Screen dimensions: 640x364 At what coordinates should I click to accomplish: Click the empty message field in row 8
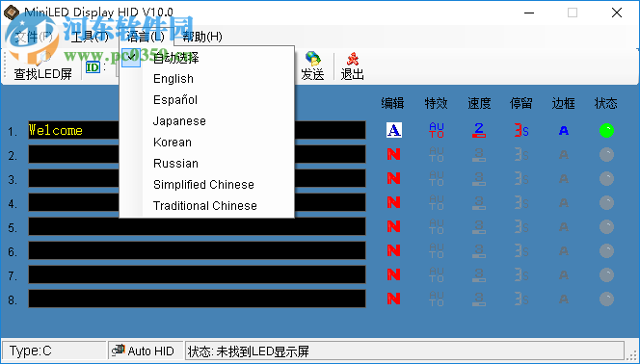[x=197, y=299]
